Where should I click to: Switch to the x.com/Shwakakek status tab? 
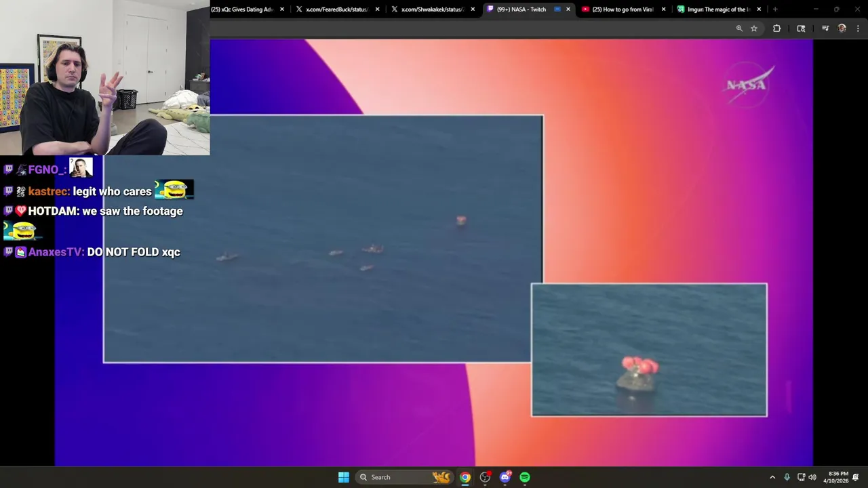pos(432,9)
